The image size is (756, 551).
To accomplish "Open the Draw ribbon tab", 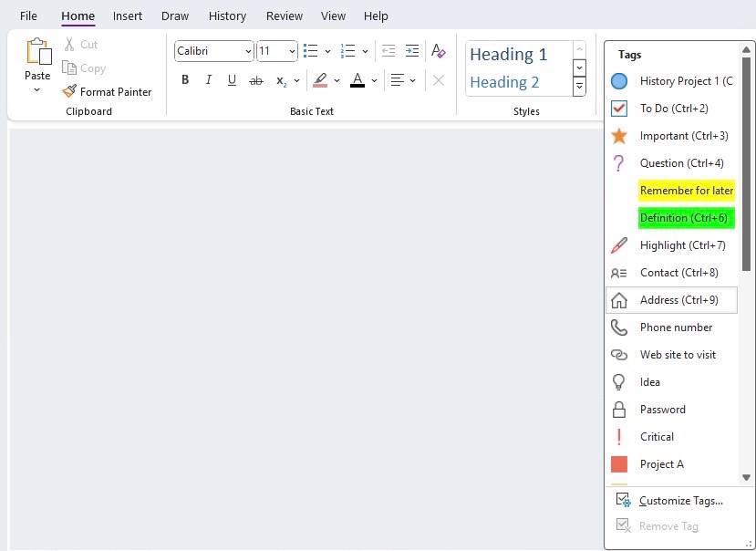I will point(175,16).
